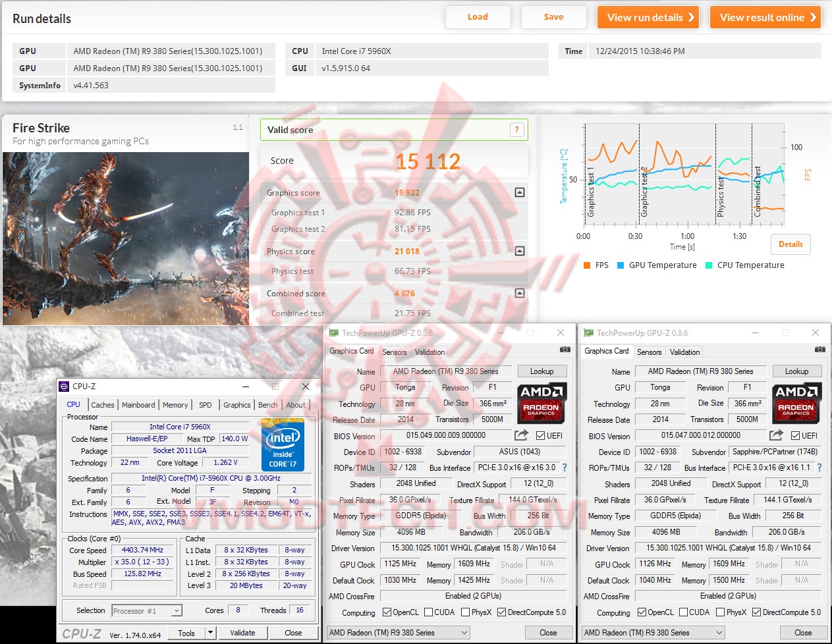The image size is (832, 644).
Task: Click the Name field in left GPU-Z
Action: coord(445,371)
